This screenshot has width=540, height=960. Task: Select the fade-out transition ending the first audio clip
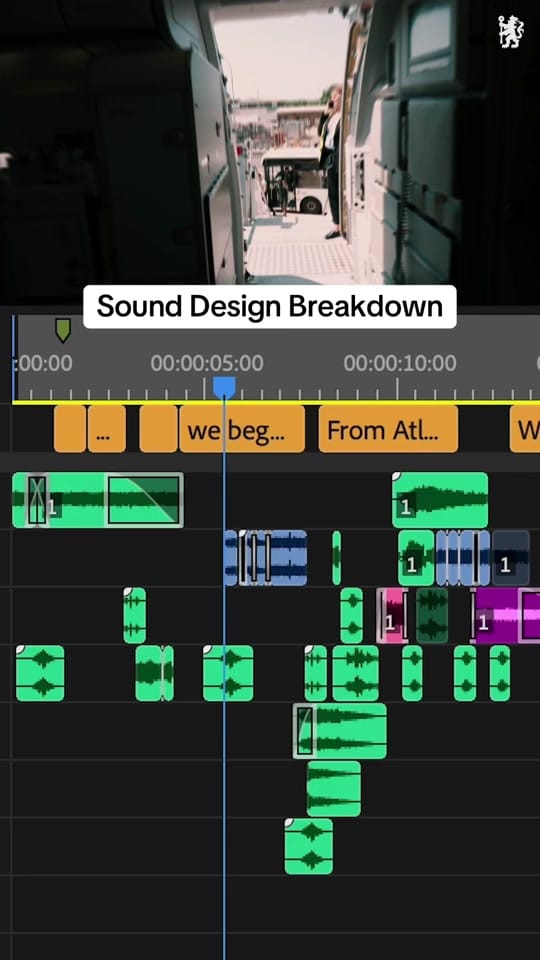pyautogui.click(x=144, y=500)
